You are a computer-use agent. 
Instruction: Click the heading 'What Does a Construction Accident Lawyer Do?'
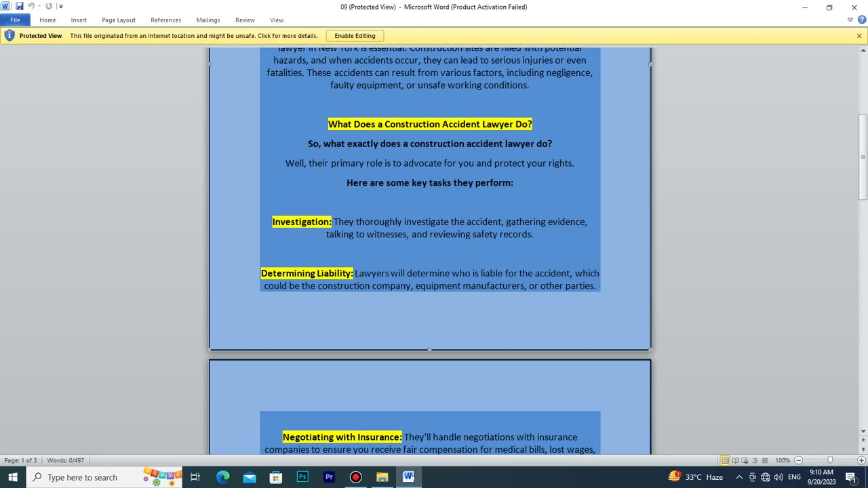pos(430,124)
